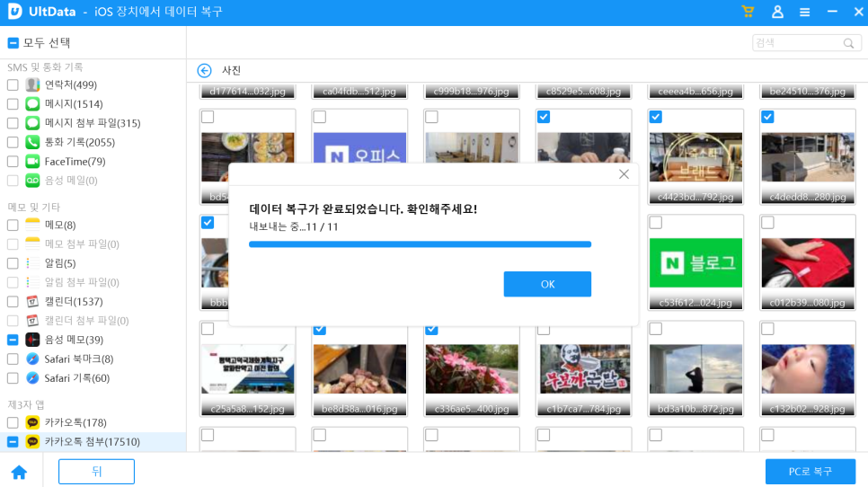Check the c53f612...024.jpg photo checkbox
The image size is (868, 487).
click(x=655, y=223)
